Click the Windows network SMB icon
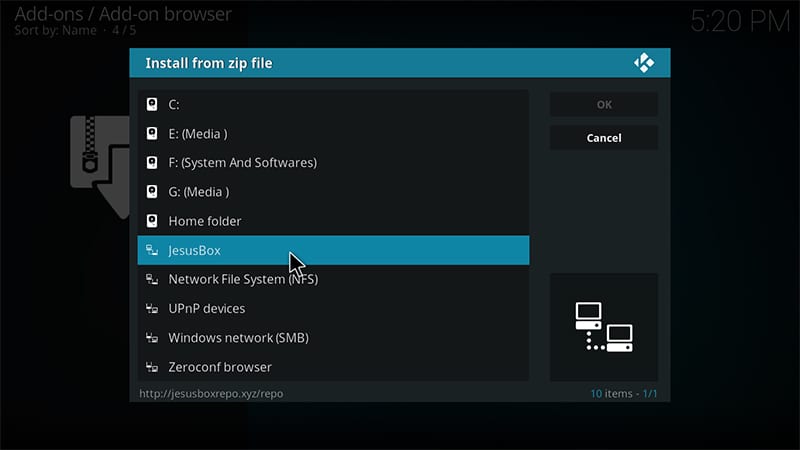This screenshot has width=800, height=450. click(152, 338)
